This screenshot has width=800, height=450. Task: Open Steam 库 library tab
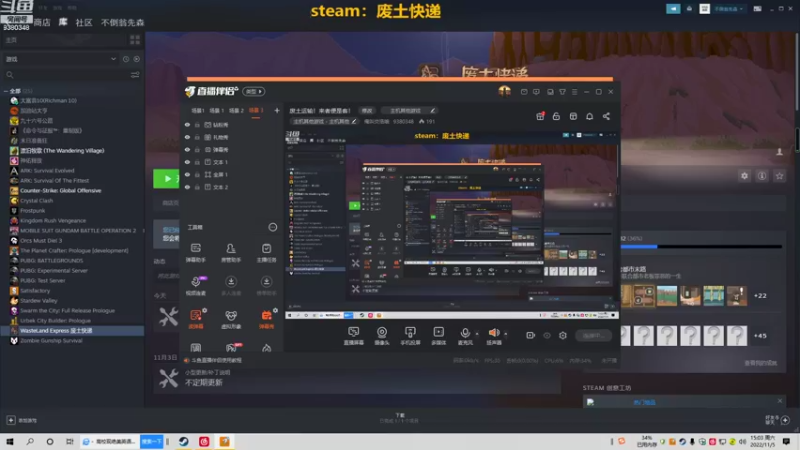pos(63,22)
